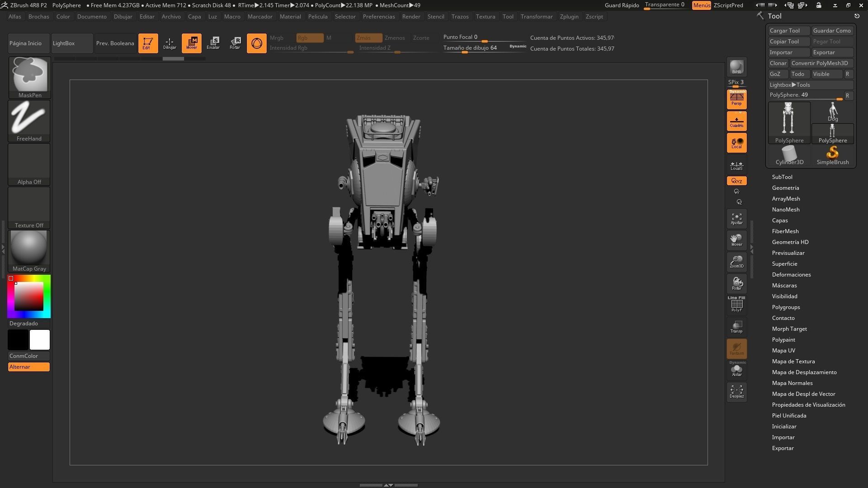Toggle the gizmo 3D orange circle icon
Viewport: 868px width, 488px height.
point(256,43)
